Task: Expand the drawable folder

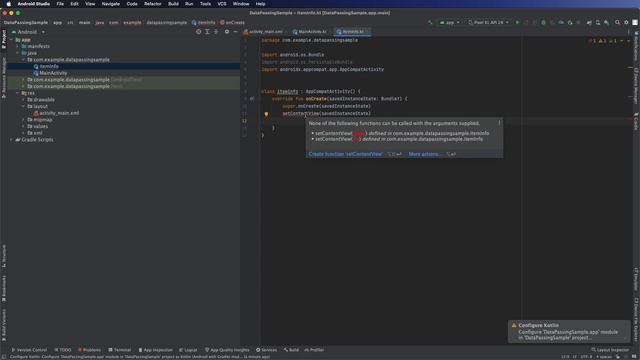Action: (24, 100)
